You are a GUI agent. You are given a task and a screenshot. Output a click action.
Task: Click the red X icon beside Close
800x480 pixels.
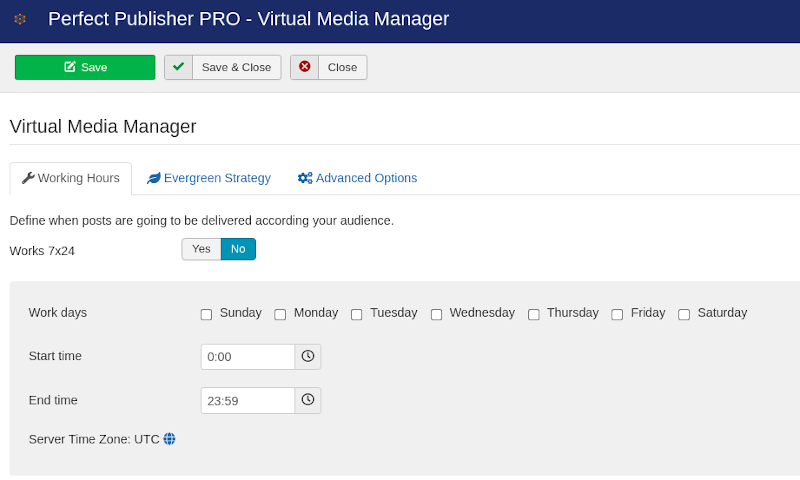point(305,67)
